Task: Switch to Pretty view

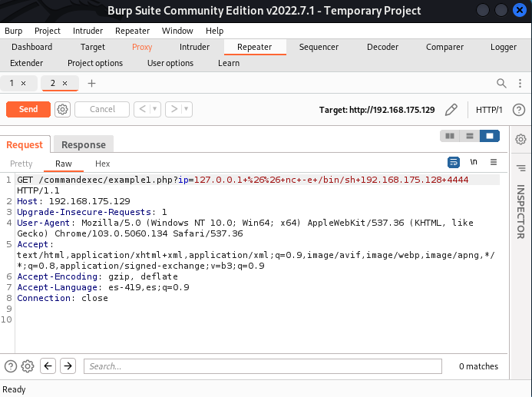Action: click(21, 164)
